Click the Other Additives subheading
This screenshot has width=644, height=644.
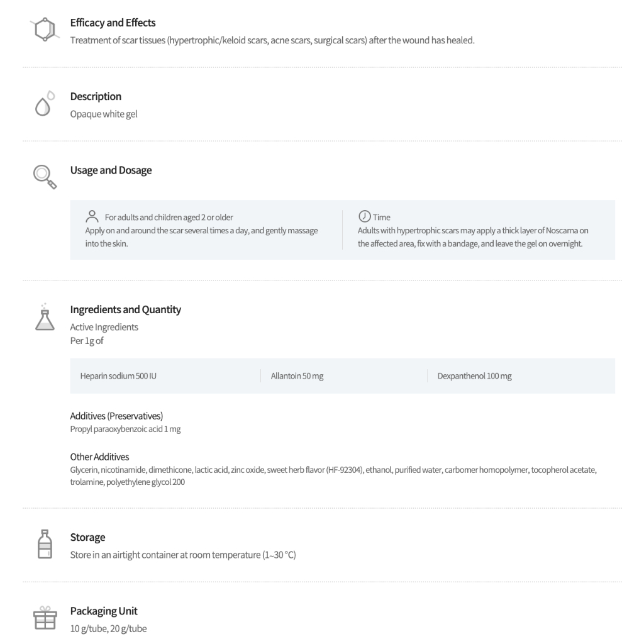coord(99,457)
